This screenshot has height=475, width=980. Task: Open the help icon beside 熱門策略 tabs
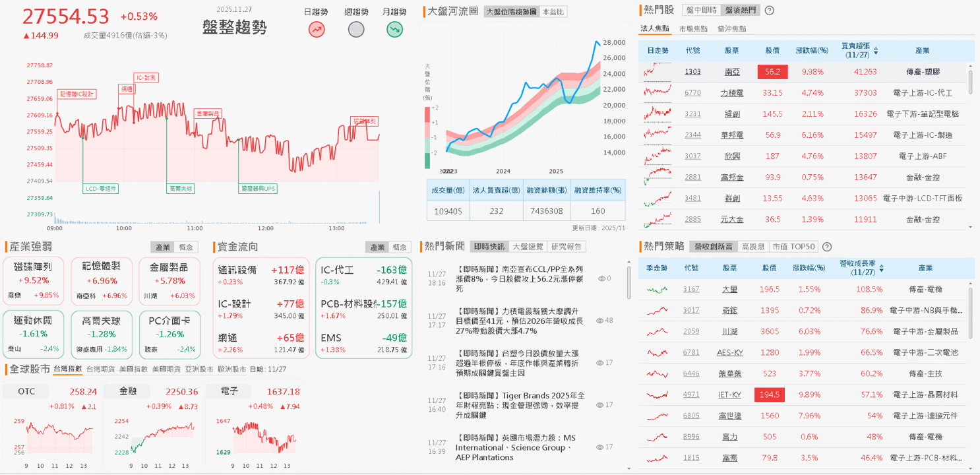coord(827,247)
